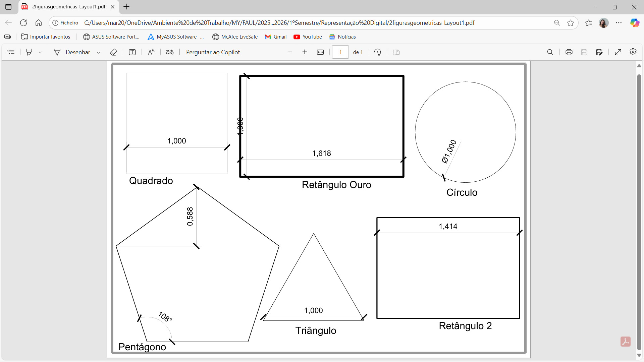The height and width of the screenshot is (362, 644).
Task: Open the table of contents sidebar
Action: [11, 52]
